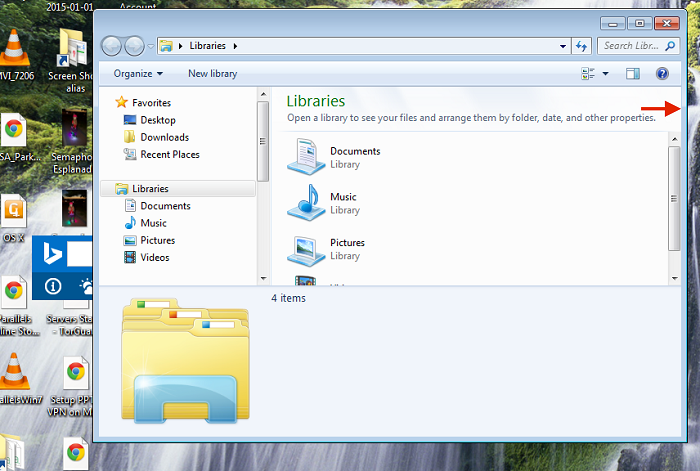This screenshot has height=471, width=700.
Task: Change your view icon button
Action: point(588,74)
